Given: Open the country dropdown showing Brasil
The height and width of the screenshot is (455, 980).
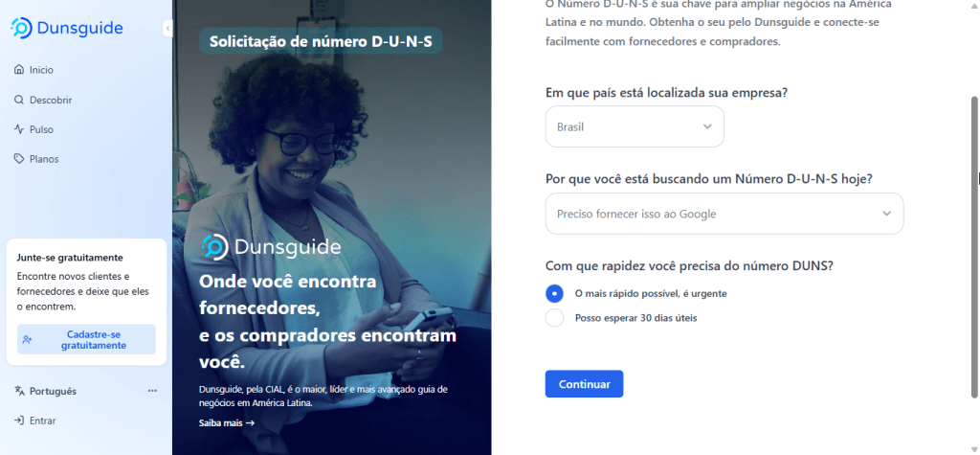Looking at the screenshot, I should pos(635,126).
